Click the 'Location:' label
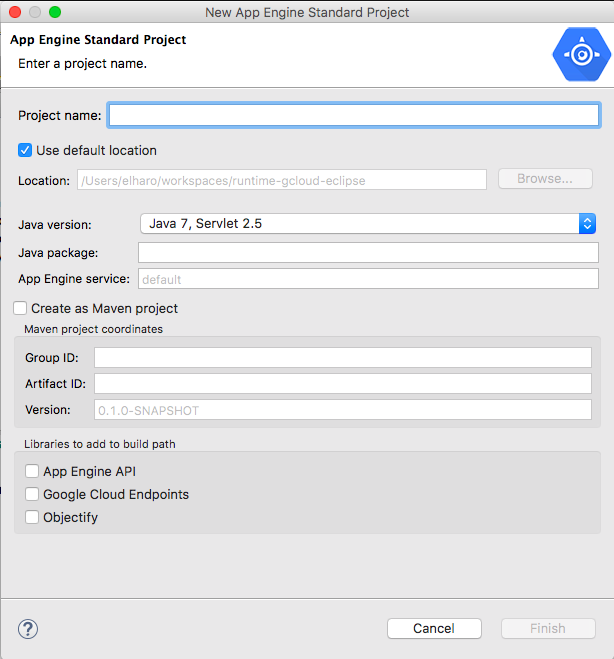Image resolution: width=614 pixels, height=659 pixels. (x=44, y=181)
